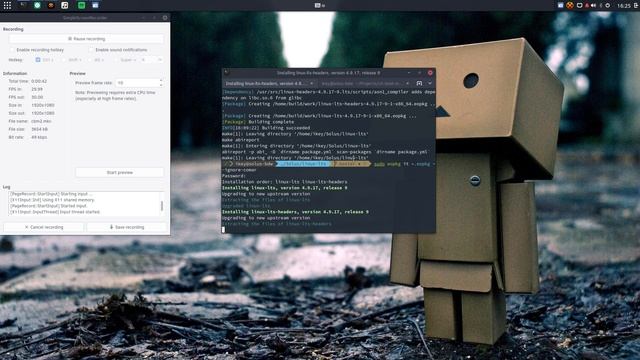Switch to the second terminal tab
This screenshot has width=640, height=360.
pos(364,83)
